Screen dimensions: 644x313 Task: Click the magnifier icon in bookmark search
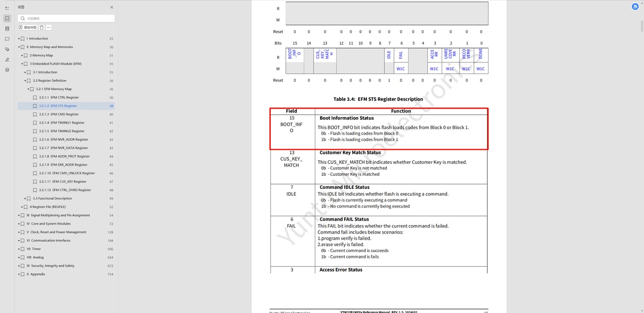(x=23, y=18)
